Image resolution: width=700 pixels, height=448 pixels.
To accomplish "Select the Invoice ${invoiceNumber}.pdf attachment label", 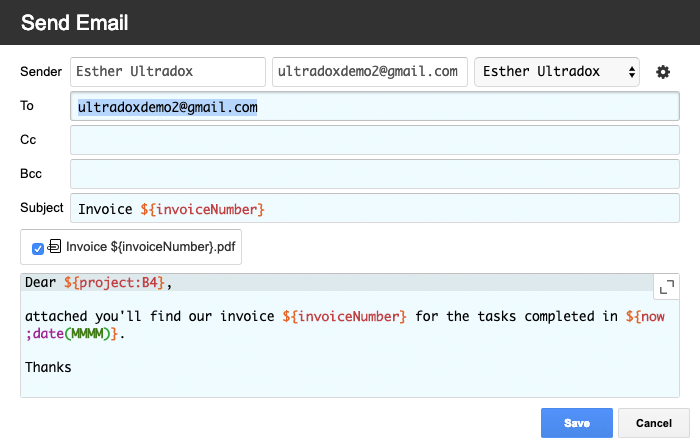I will pos(150,247).
